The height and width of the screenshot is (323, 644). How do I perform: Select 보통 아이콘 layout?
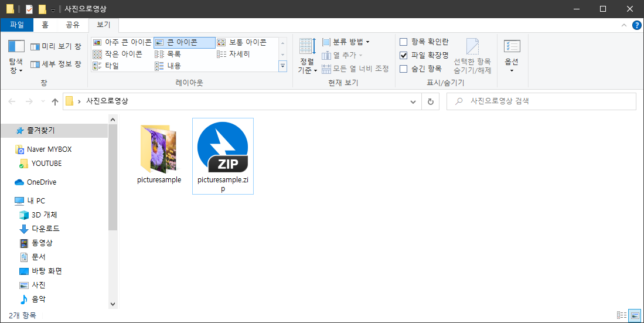[242, 42]
